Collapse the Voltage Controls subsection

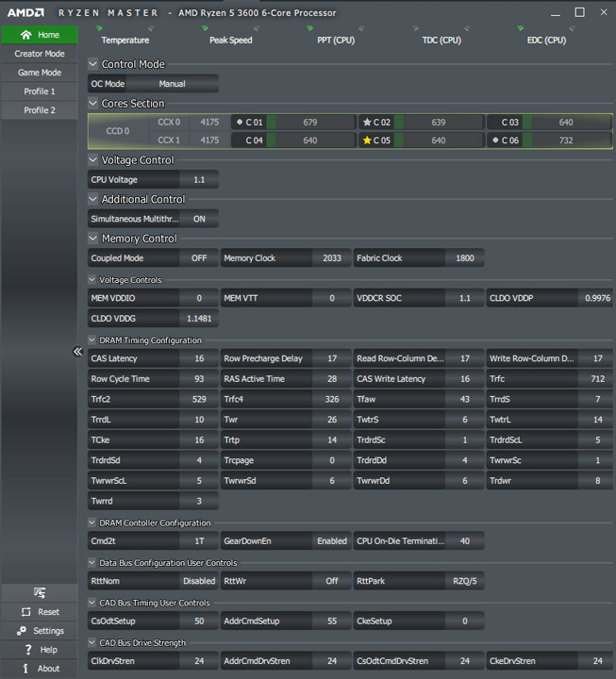(92, 280)
